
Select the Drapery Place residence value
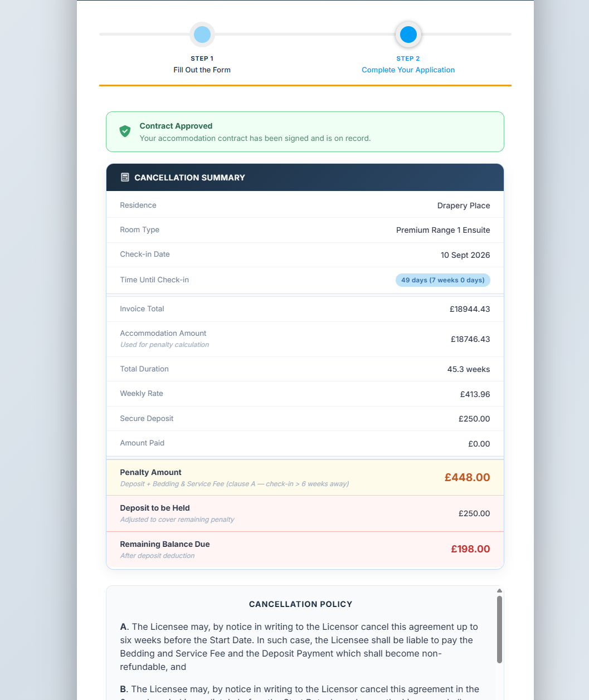click(464, 205)
